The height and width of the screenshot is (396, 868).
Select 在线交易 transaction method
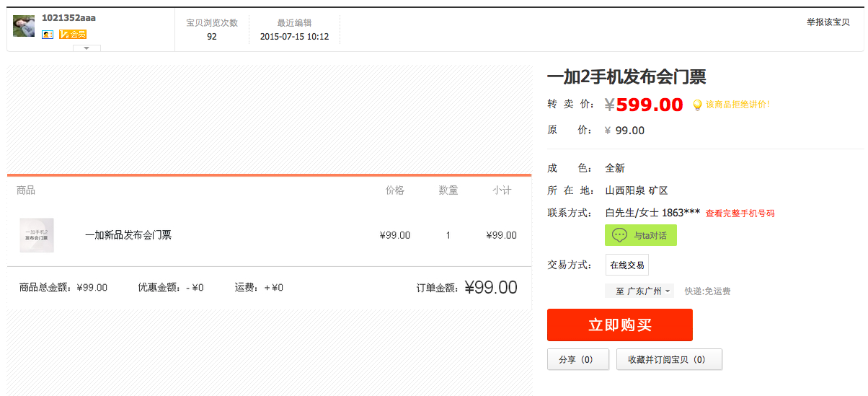(x=626, y=265)
